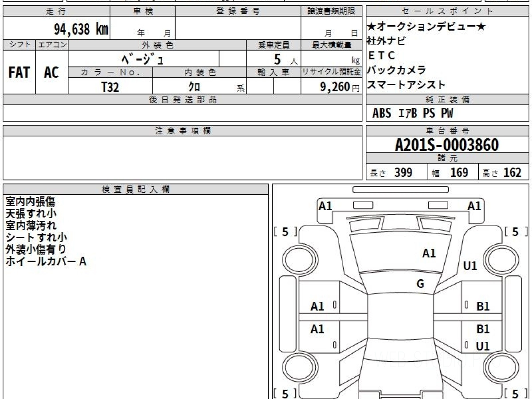Select the バックカメラ sales point
Screen dimensions: 532x399
tap(397, 70)
